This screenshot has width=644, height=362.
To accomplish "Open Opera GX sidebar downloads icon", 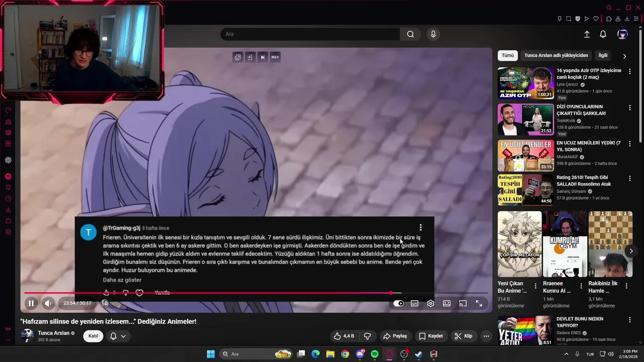I will pyautogui.click(x=8, y=210).
